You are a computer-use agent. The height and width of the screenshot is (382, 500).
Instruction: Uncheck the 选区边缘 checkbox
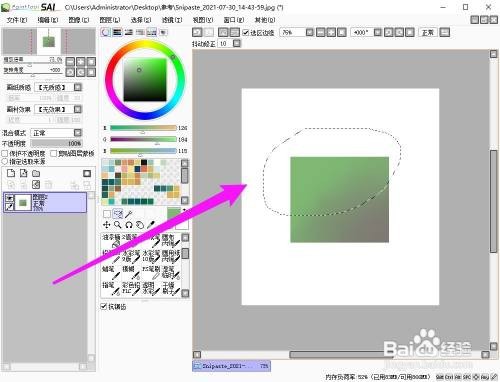tap(246, 32)
